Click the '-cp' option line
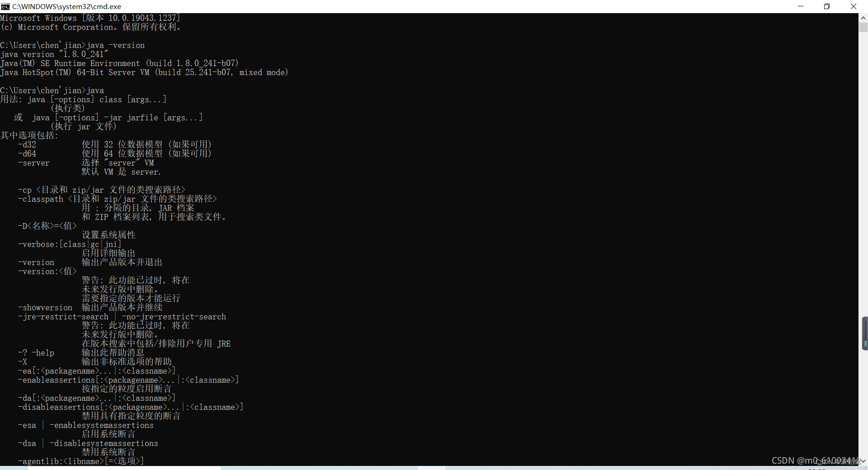This screenshot has width=868, height=470. [102, 190]
